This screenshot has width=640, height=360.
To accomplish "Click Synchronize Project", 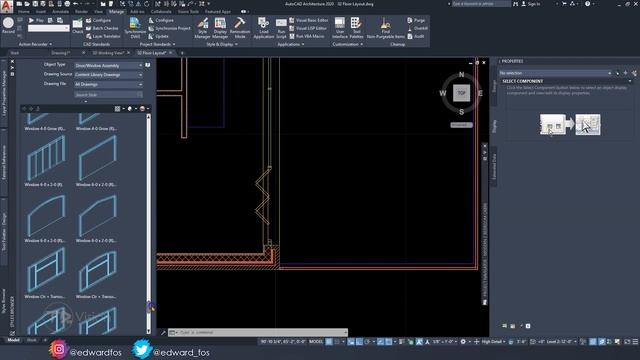I will click(x=169, y=28).
